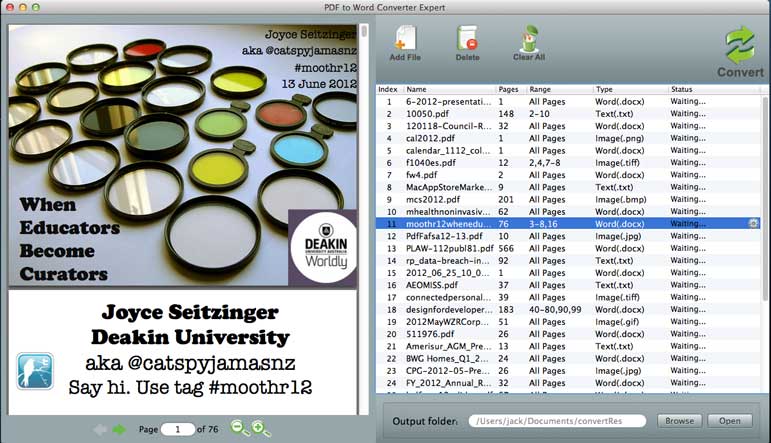Zoom out the PDF preview
Screen dimensions: 771x443
239,428
